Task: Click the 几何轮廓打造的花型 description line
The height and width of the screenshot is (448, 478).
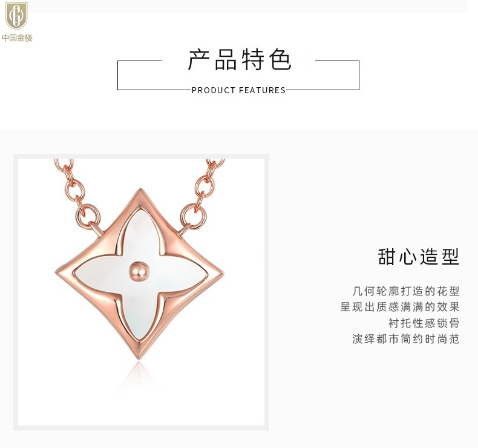Action: 406,291
